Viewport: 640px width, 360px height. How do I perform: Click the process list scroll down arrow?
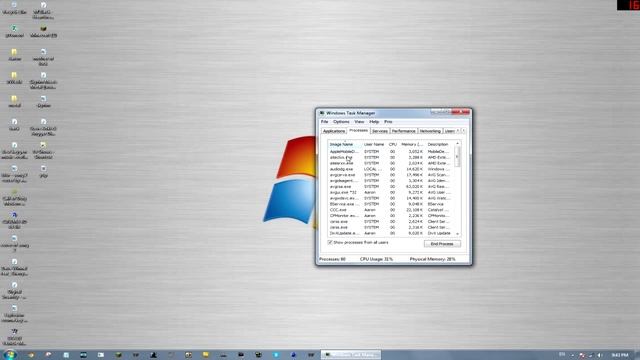coord(458,233)
